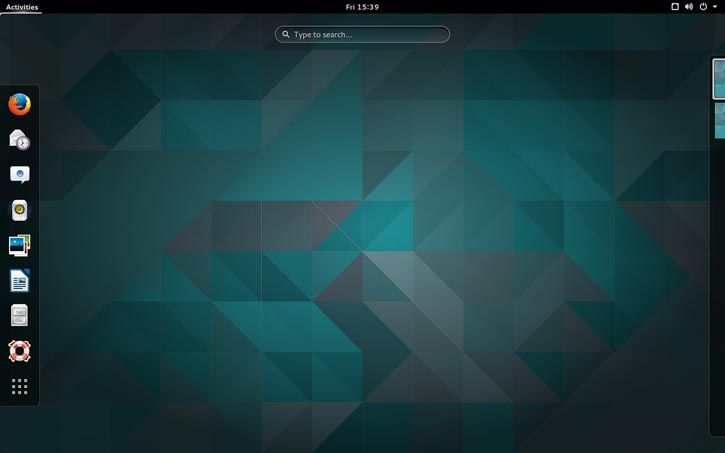The height and width of the screenshot is (453, 725).
Task: Open Help lifebuoy icon
Action: 19,351
